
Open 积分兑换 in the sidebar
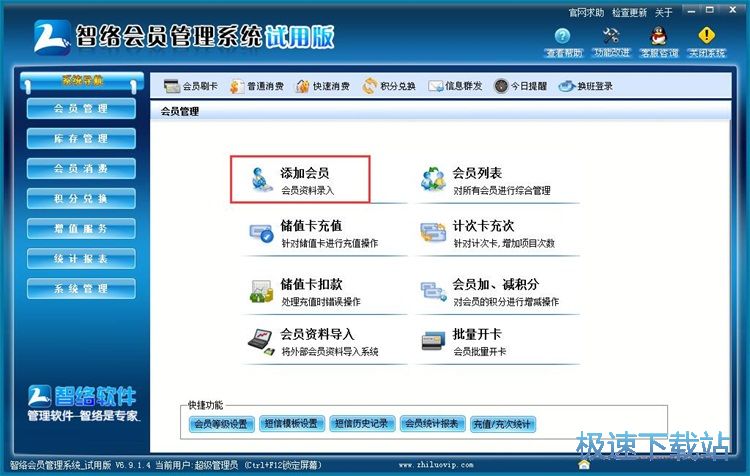(x=81, y=199)
